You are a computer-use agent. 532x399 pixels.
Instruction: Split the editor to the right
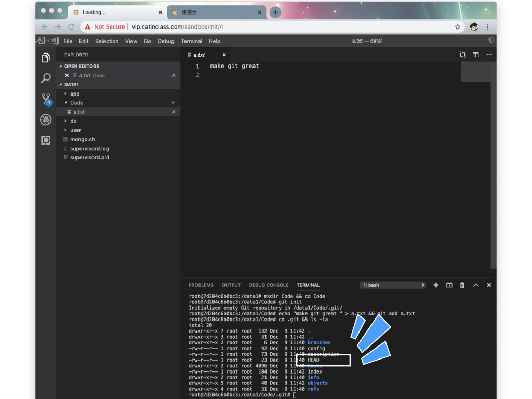click(x=475, y=55)
